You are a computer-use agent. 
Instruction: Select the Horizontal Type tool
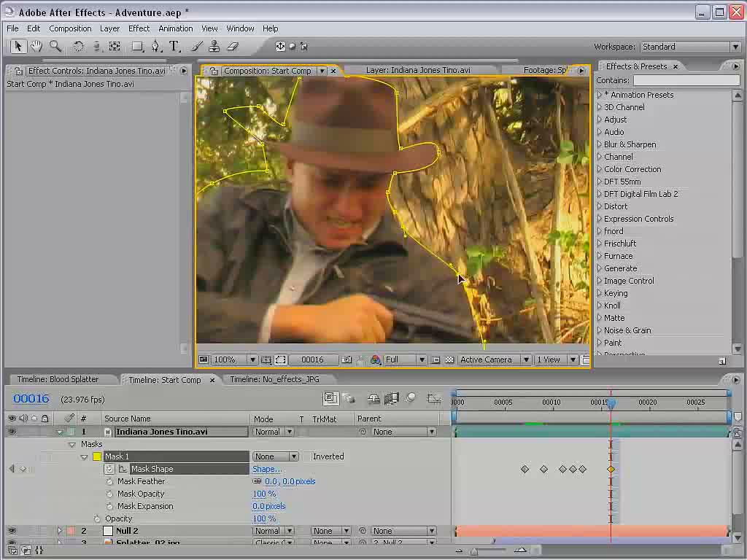174,46
